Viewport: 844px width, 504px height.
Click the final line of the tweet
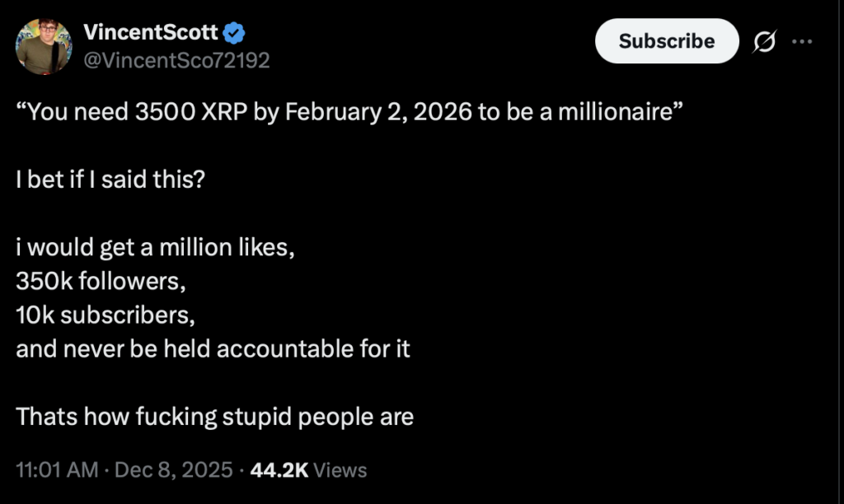[216, 416]
